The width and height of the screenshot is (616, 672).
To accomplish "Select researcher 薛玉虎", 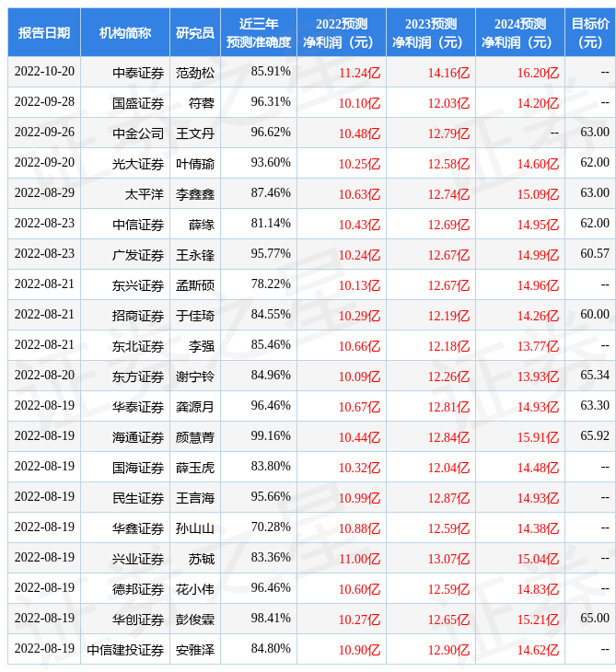I will point(195,468).
